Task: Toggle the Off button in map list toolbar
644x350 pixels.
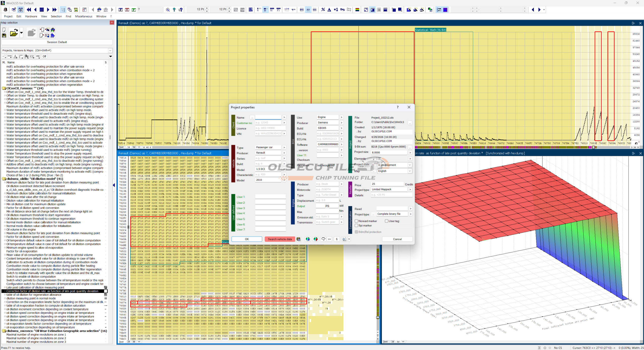Action: pyautogui.click(x=44, y=56)
